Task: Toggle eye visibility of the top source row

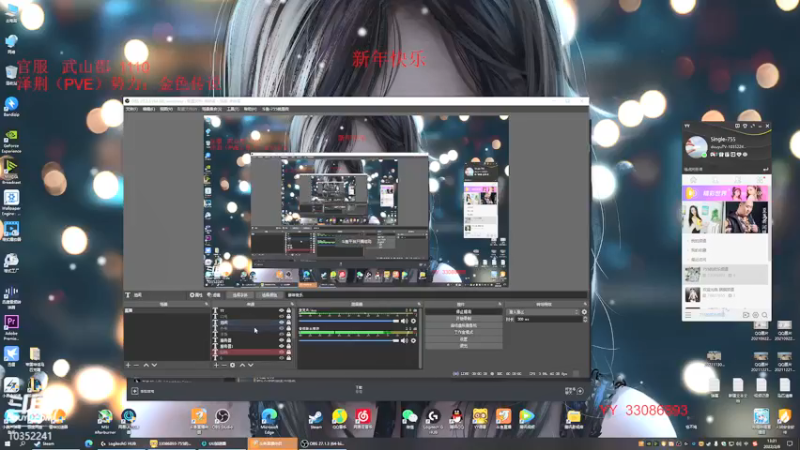Action: pyautogui.click(x=281, y=311)
